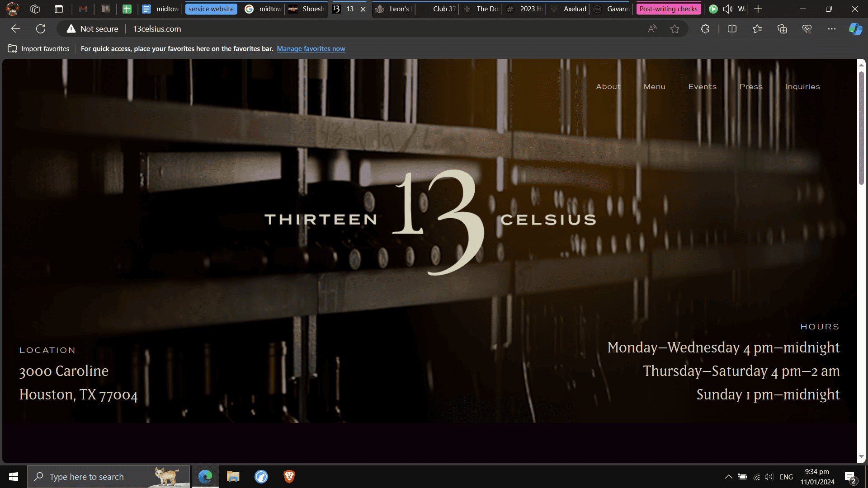This screenshot has height=488, width=868.
Task: Select the Post-writing checks tab group label
Action: (668, 9)
